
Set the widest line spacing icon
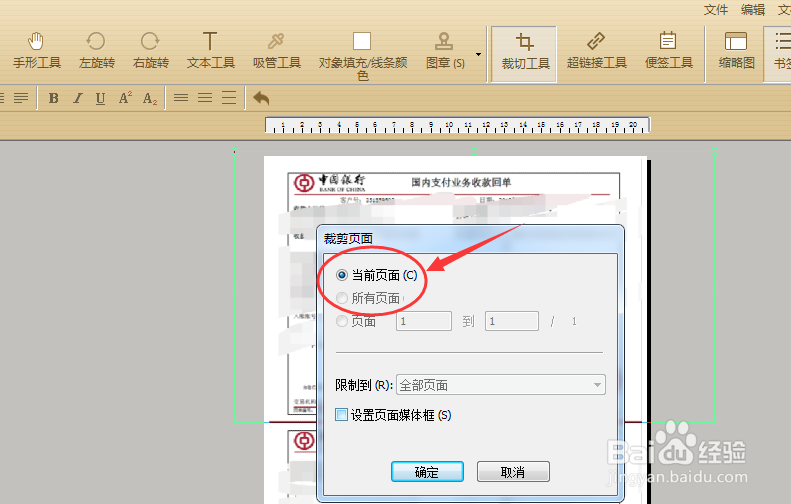coord(229,97)
